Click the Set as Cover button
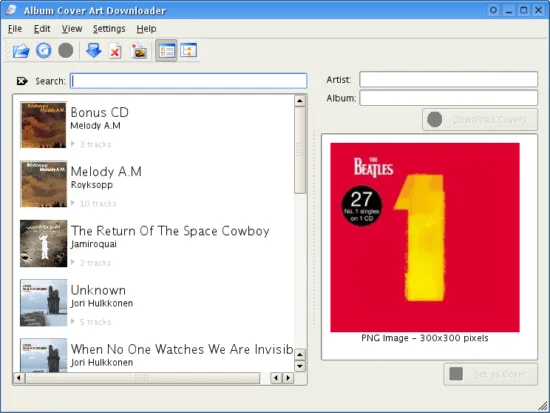Screen dimensions: 550x413 point(490,374)
